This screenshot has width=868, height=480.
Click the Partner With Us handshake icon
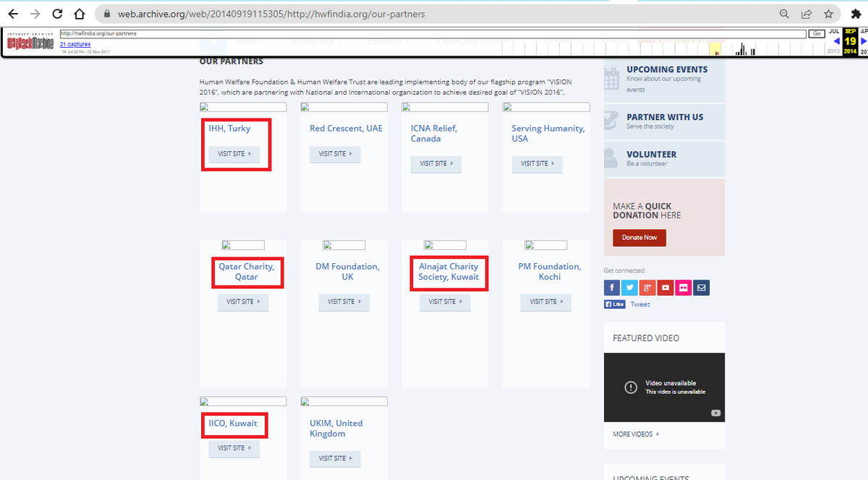pyautogui.click(x=612, y=121)
